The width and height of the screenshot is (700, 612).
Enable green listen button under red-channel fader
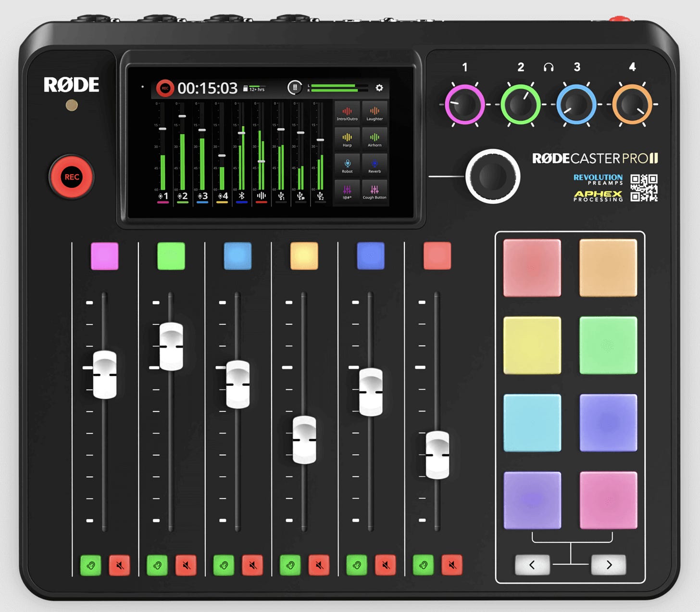click(x=423, y=565)
